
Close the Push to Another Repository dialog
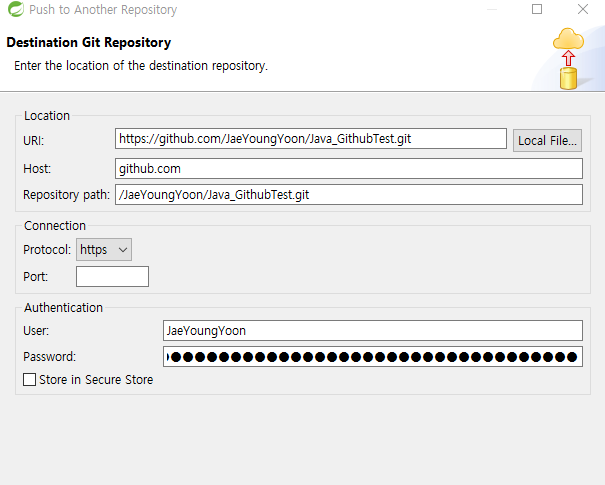click(x=583, y=9)
